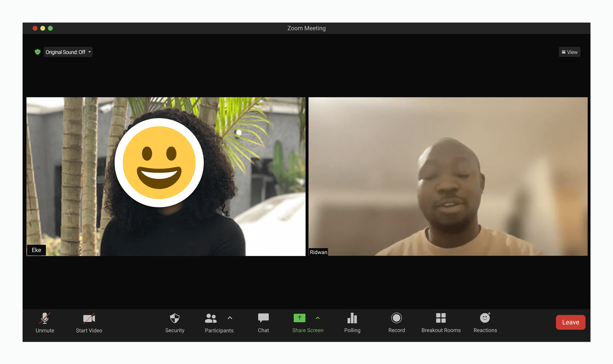Expand the green chevron beside Share Screen
613x364 pixels.
pos(317,318)
